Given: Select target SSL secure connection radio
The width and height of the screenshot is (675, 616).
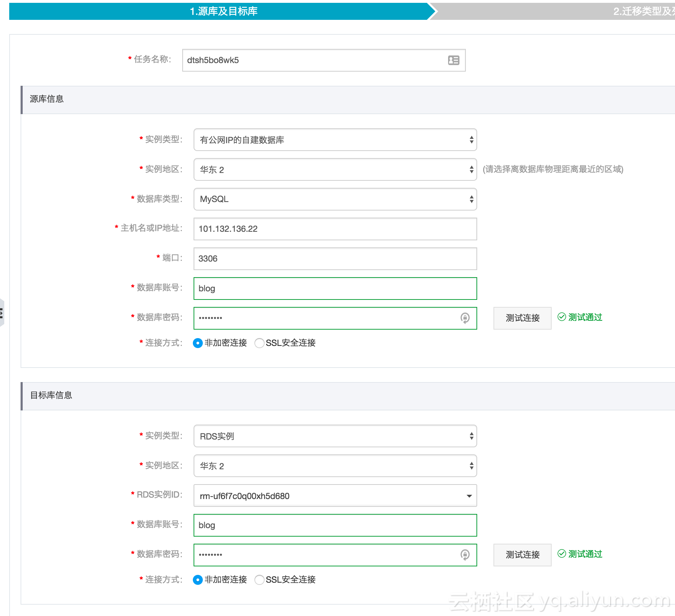Looking at the screenshot, I should pos(259,580).
